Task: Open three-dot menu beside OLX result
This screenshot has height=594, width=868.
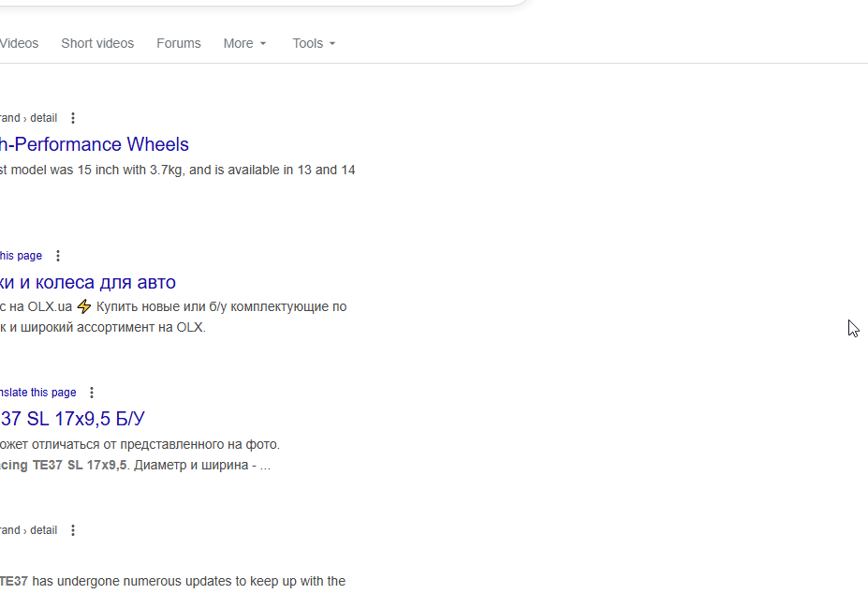Action: pyautogui.click(x=57, y=256)
